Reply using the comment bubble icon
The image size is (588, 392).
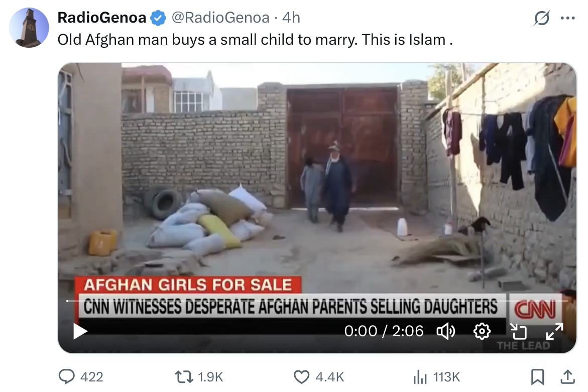67,376
